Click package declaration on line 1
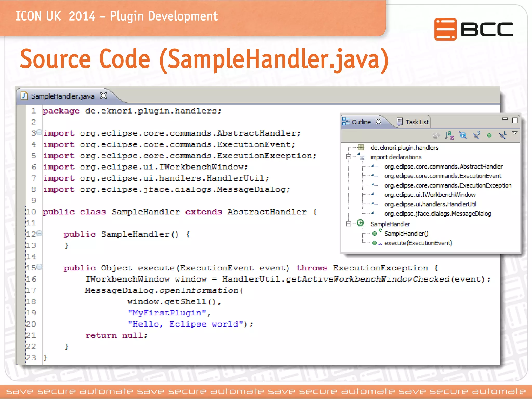 (x=132, y=111)
